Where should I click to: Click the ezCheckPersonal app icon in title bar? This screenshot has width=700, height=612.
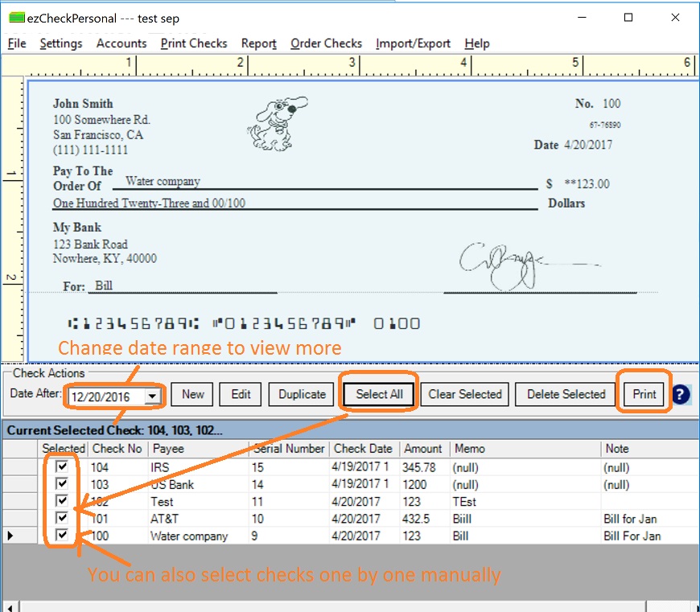coord(16,18)
